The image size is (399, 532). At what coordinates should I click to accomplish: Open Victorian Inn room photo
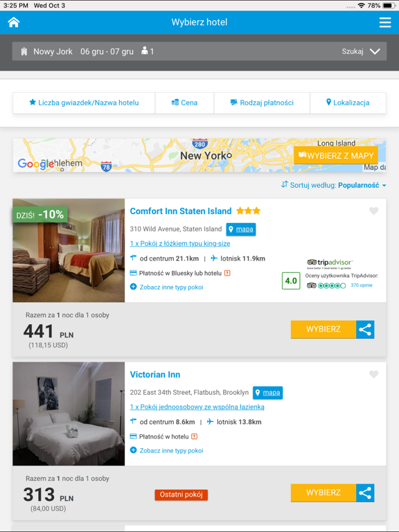coord(69,414)
